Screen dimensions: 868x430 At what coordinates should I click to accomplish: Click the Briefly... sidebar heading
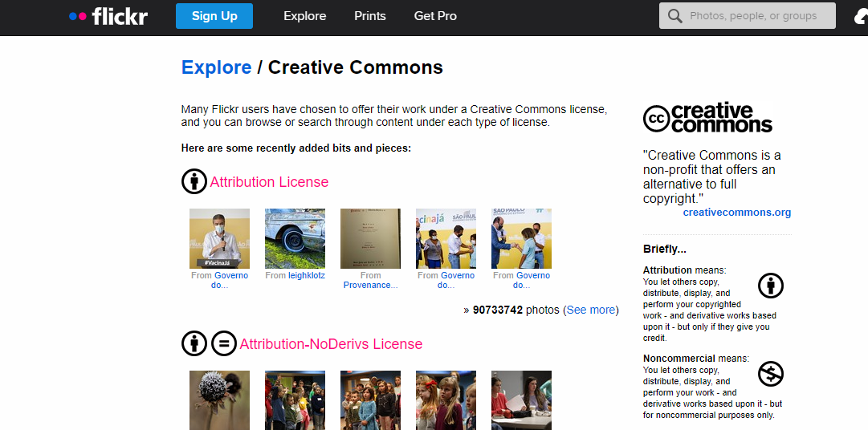(664, 249)
